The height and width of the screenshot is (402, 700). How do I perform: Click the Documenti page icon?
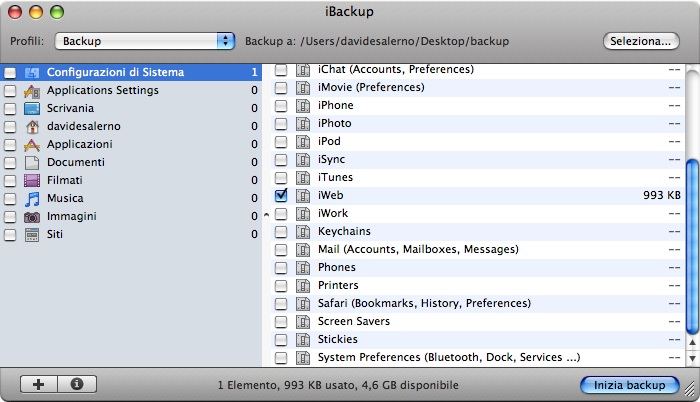point(32,162)
